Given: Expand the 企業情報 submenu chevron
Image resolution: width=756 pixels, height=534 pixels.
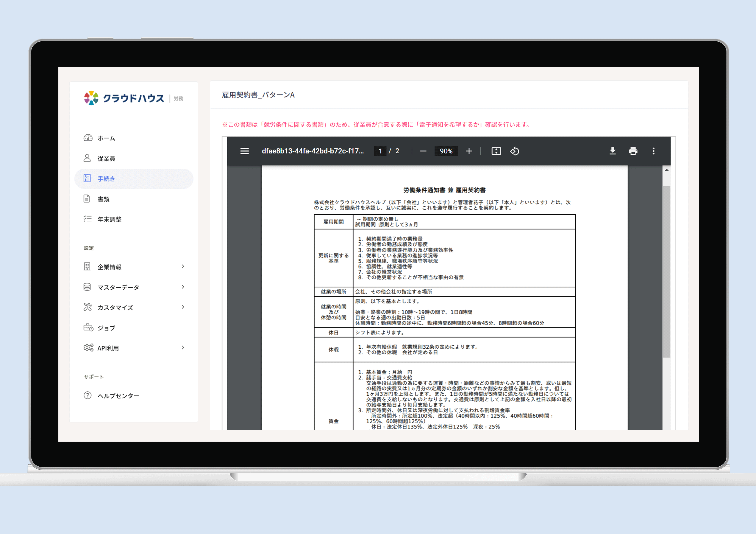Looking at the screenshot, I should [183, 267].
